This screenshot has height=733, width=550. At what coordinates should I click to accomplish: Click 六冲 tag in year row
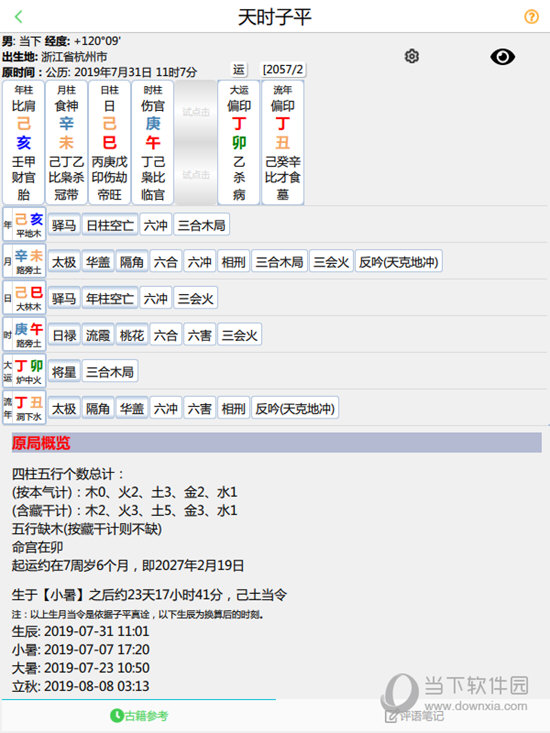tap(156, 225)
